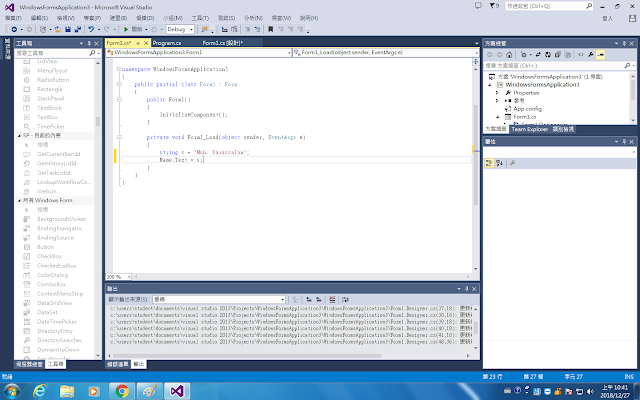Click the Undo arrow in toolbar
This screenshot has width=640, height=400.
coord(91,30)
